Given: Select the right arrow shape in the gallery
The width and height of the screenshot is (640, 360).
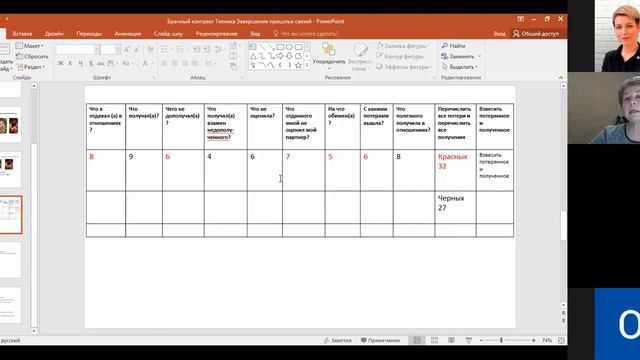Looking at the screenshot, I should tap(280, 56).
